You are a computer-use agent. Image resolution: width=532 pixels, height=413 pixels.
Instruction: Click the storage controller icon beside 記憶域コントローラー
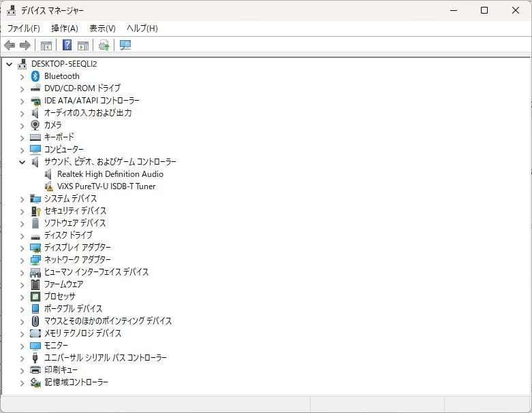[x=35, y=382]
